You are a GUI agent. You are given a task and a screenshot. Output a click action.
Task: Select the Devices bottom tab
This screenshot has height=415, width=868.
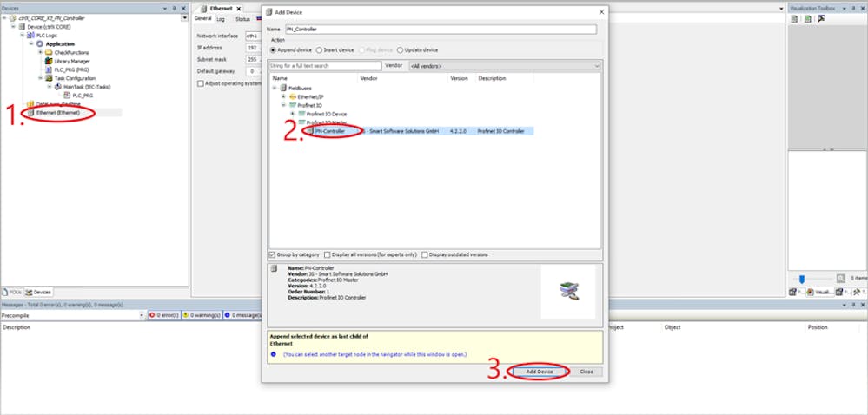click(38, 293)
